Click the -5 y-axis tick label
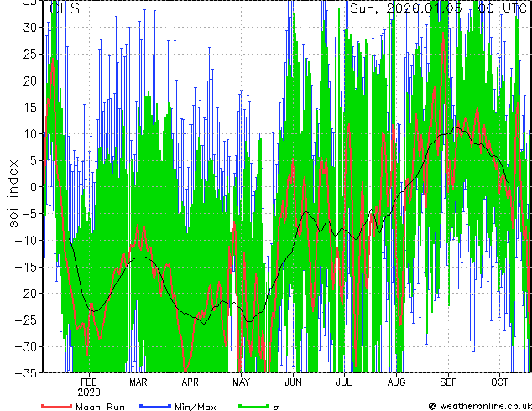532x411 pixels. click(x=29, y=214)
